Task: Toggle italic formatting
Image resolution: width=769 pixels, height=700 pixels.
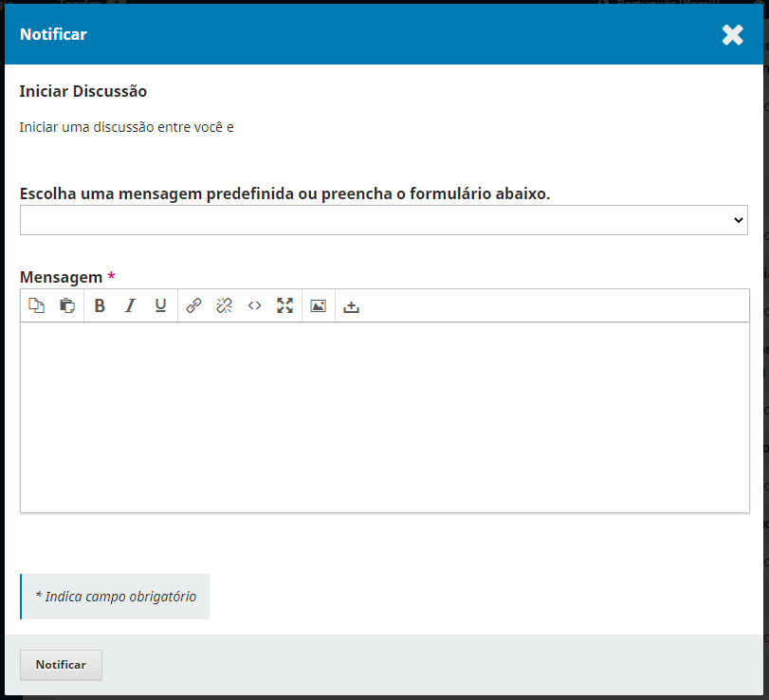Action: [130, 305]
